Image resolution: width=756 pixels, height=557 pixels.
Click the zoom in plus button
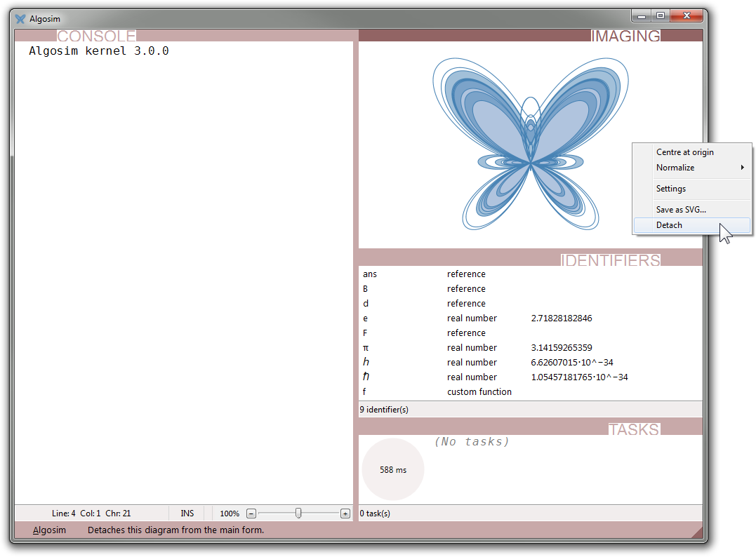point(345,514)
